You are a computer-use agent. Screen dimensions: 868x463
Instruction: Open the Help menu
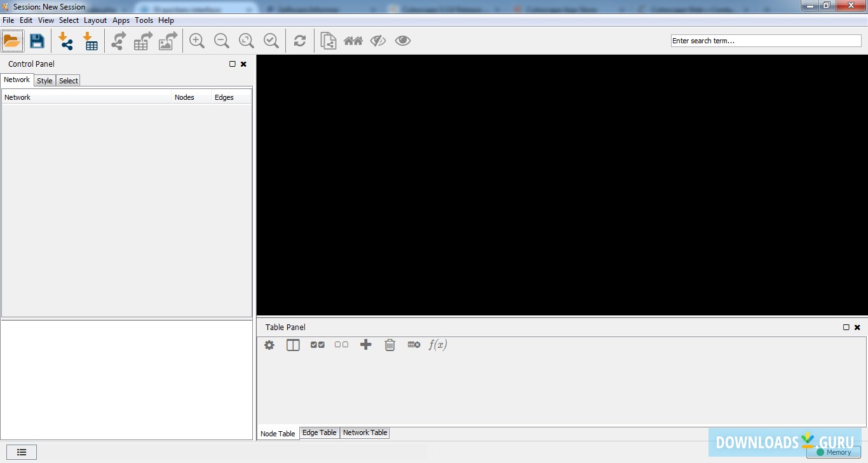[x=166, y=20]
